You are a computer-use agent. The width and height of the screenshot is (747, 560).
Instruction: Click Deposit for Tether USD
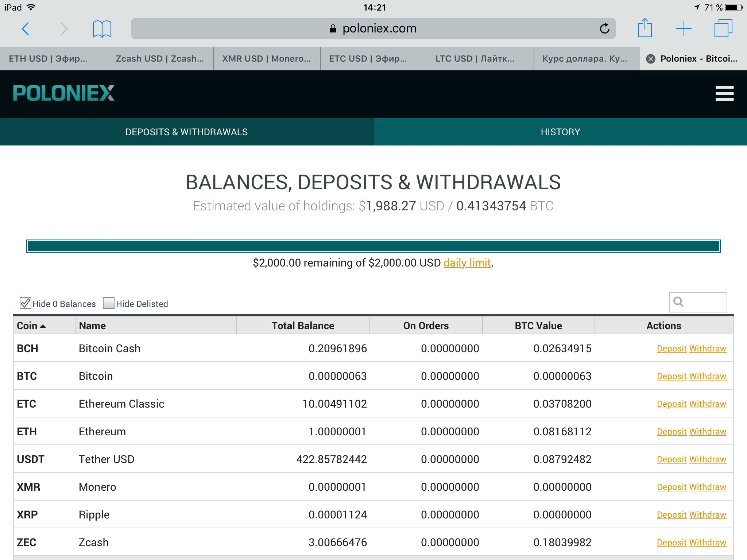(x=671, y=459)
